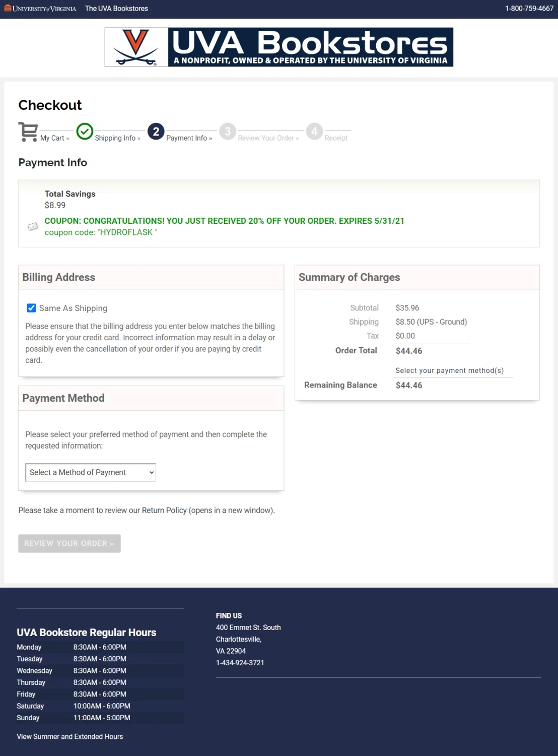Open View Summer and Extended Hours link
558x756 pixels.
coord(70,736)
